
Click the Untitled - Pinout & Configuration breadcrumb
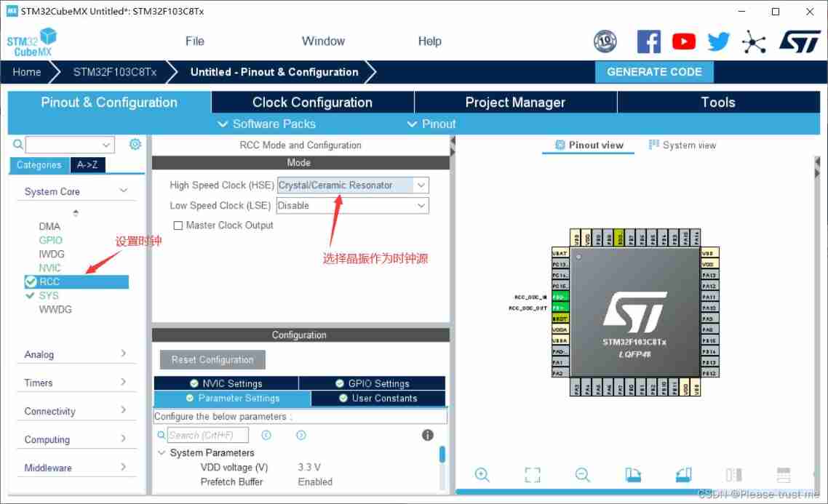[x=274, y=72]
